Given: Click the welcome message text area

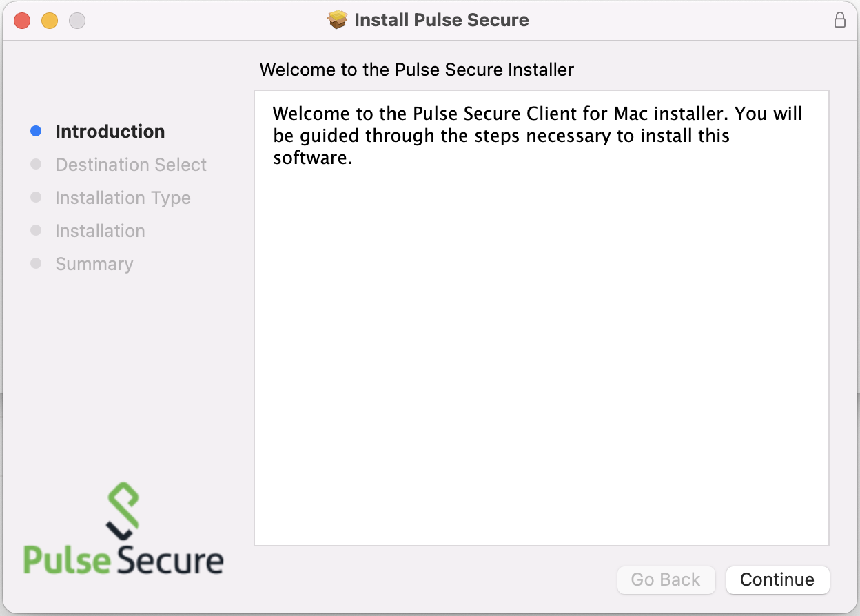Looking at the screenshot, I should [x=542, y=318].
